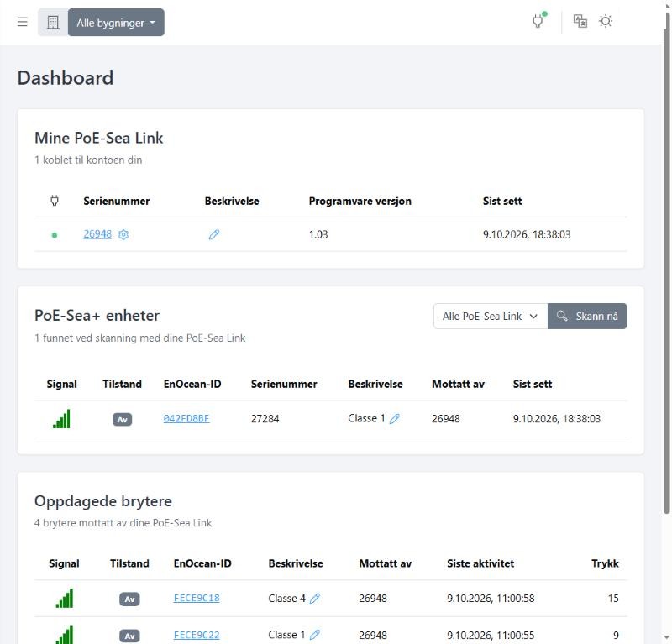Click Av state badge for device 042FD8BF
This screenshot has width=672, height=644.
122,420
